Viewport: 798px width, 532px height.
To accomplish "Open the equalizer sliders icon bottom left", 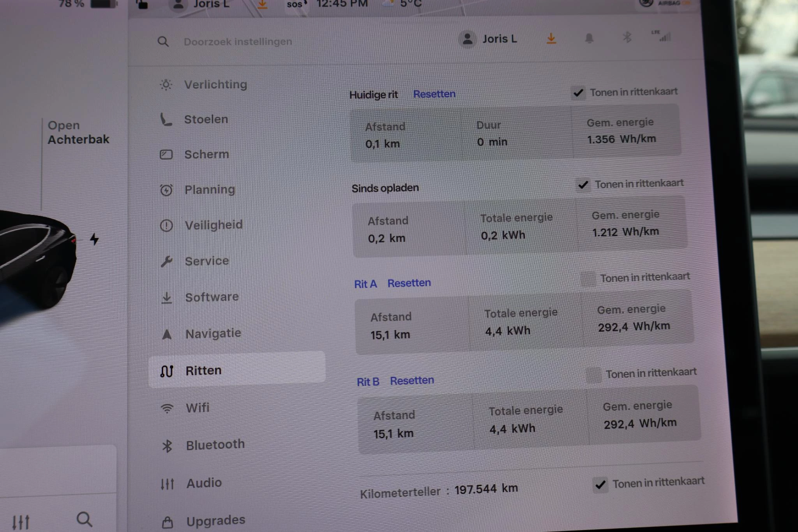I will (20, 522).
